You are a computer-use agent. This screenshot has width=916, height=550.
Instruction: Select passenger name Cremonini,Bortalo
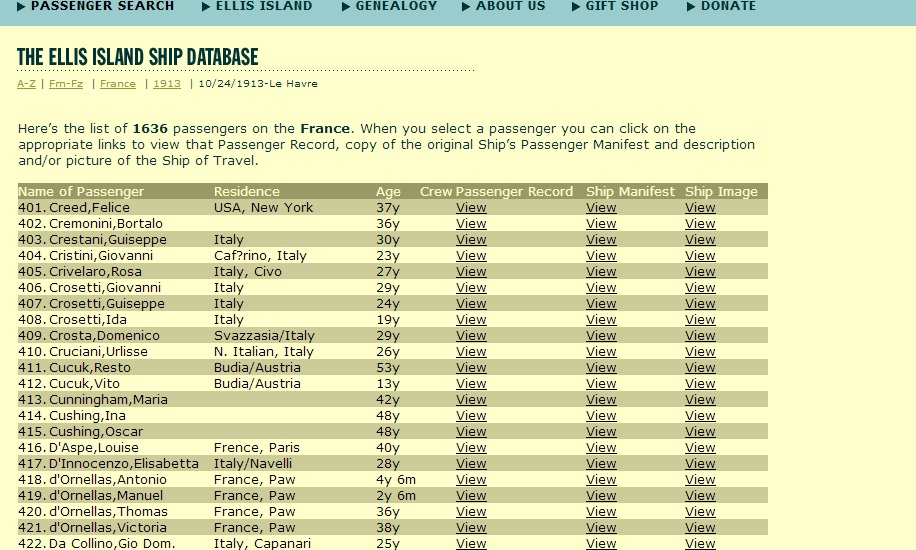click(106, 223)
